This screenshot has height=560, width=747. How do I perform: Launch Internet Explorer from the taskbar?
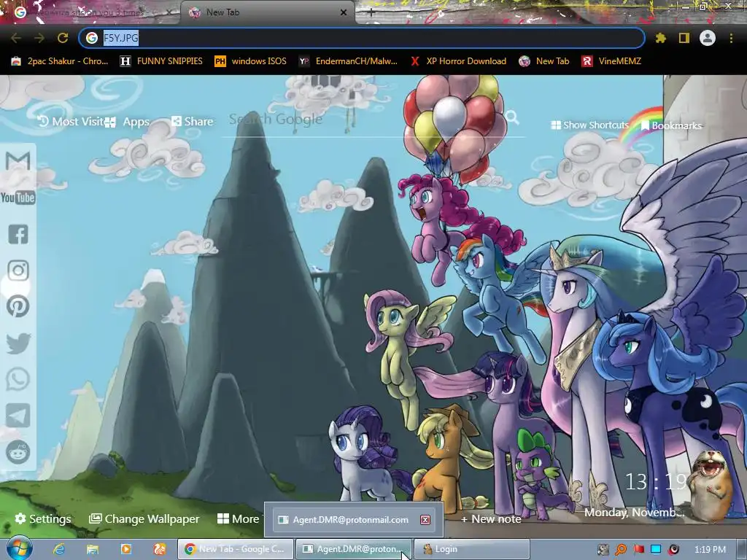point(59,549)
